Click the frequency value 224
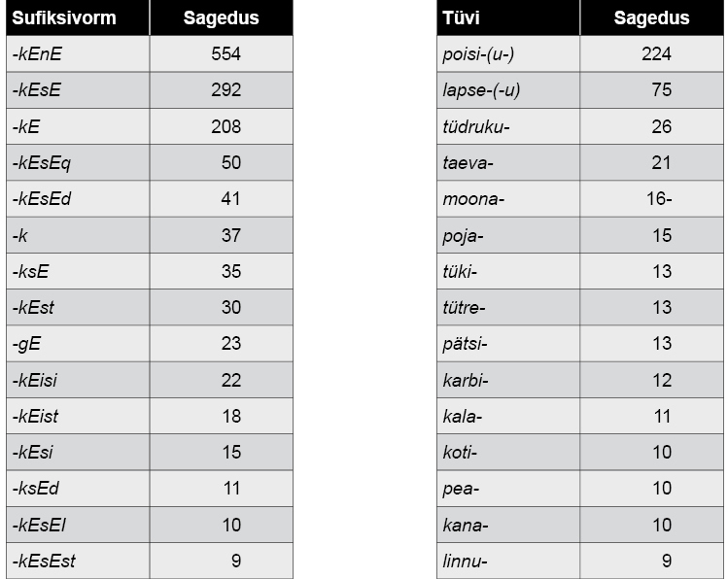 pos(656,54)
